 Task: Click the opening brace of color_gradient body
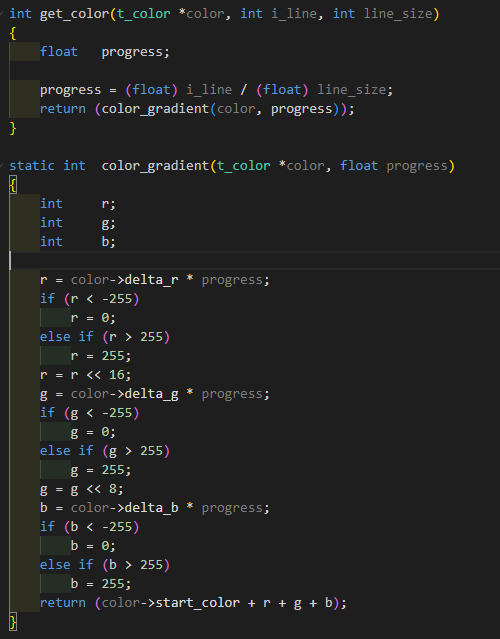[x=13, y=185]
